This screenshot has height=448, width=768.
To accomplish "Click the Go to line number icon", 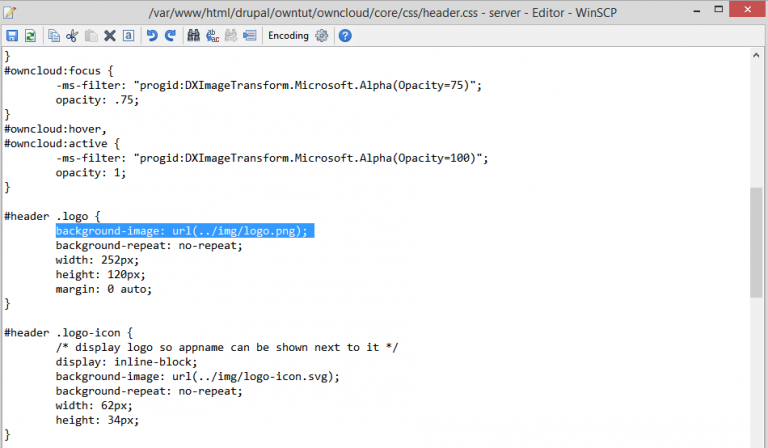I will 250,35.
